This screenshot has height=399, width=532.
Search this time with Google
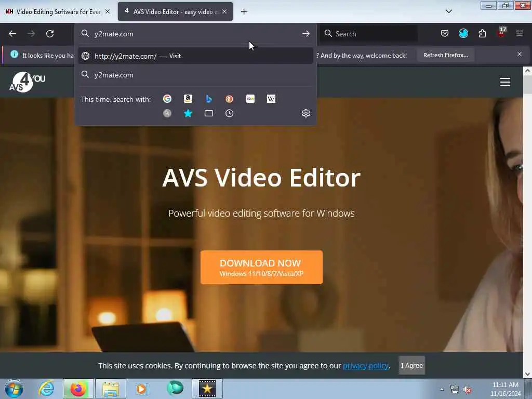[167, 99]
